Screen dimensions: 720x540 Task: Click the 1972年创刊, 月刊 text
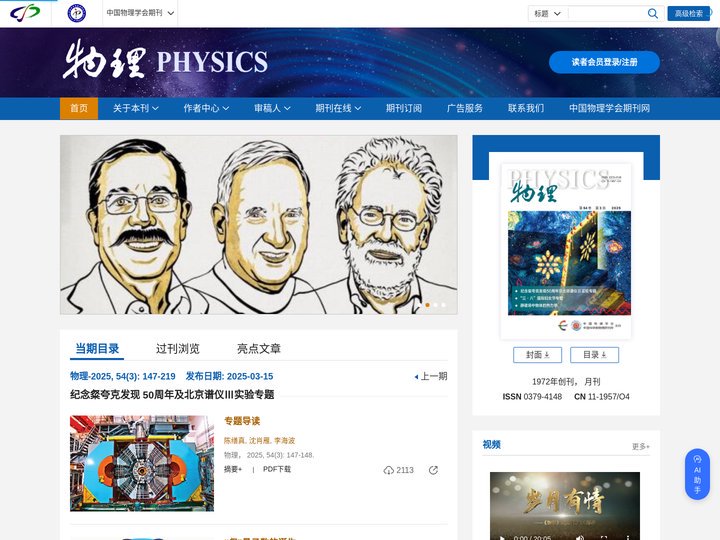[x=566, y=382]
